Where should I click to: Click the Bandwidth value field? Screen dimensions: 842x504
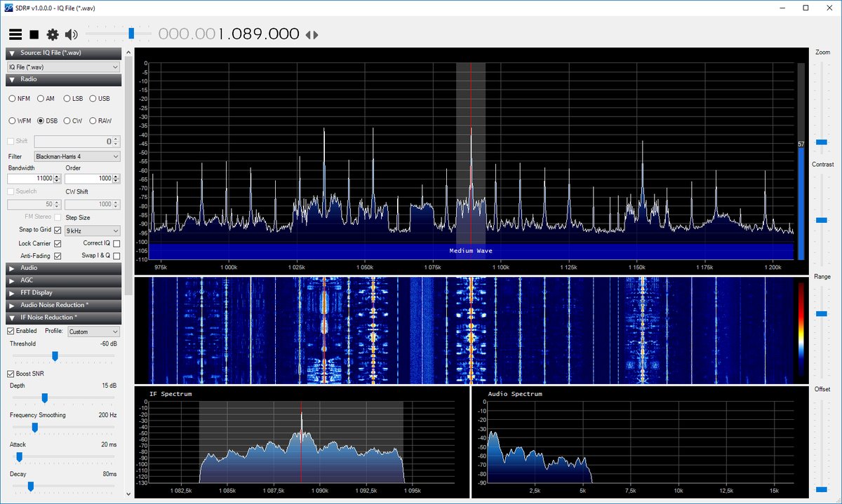[28, 179]
